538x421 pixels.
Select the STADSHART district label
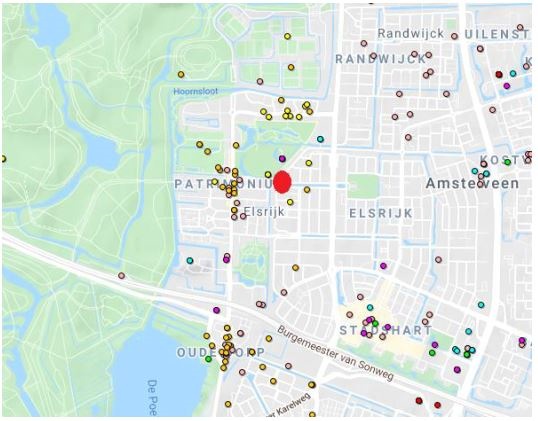(x=386, y=331)
